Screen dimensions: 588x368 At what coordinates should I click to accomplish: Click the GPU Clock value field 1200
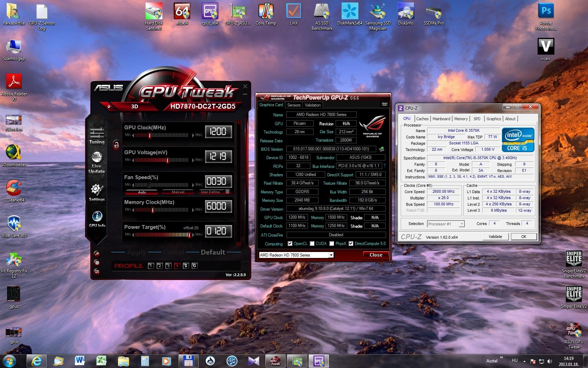tap(218, 131)
